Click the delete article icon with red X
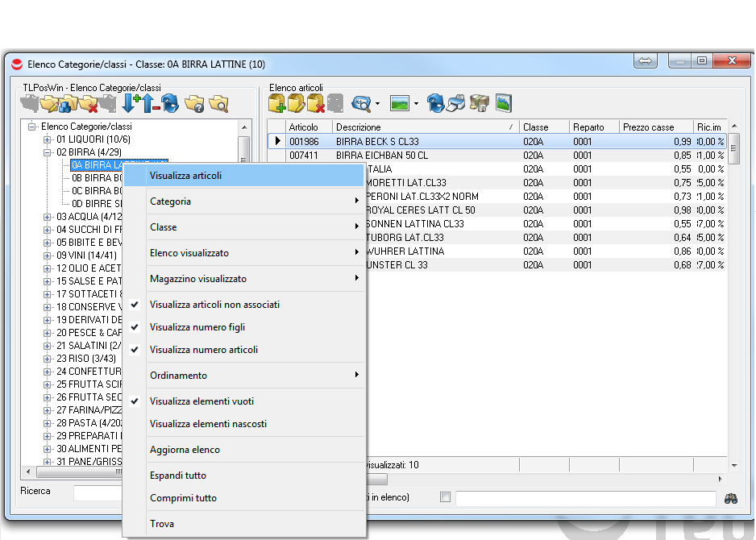Screen dimensions: 756x540 (x=316, y=103)
